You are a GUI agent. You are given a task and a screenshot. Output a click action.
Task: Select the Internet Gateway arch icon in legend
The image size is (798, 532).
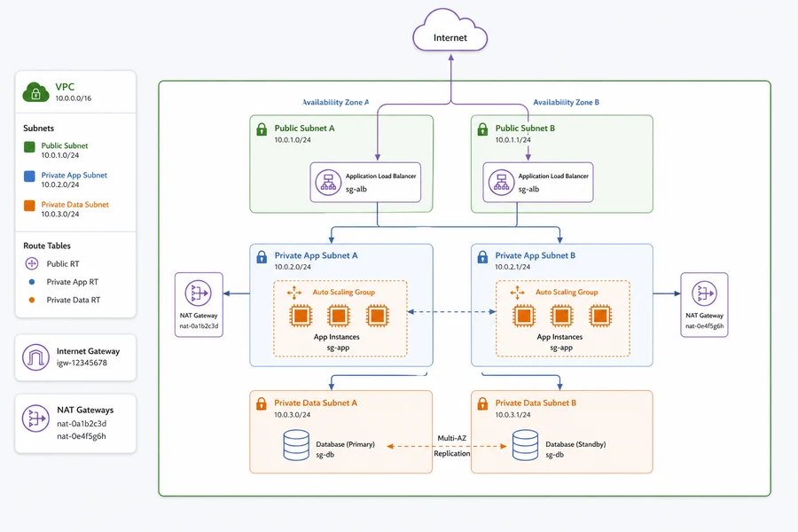(x=35, y=356)
